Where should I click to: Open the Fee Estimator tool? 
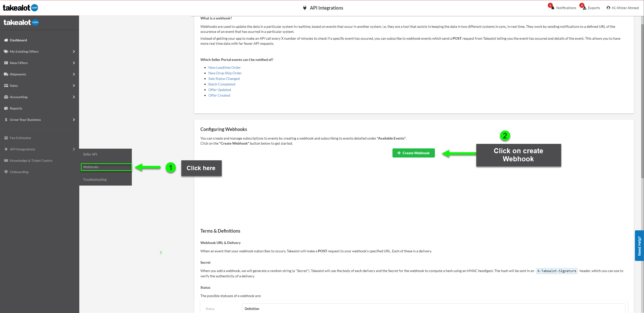point(20,138)
